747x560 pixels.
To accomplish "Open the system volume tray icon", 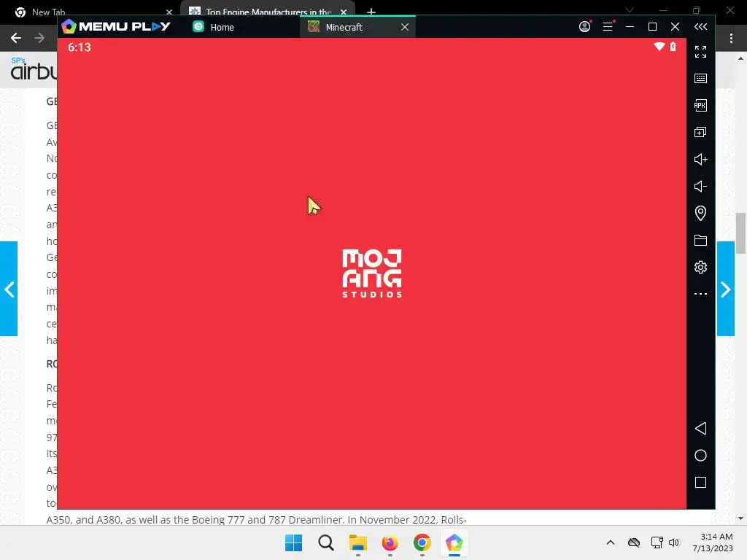I will pos(674,542).
